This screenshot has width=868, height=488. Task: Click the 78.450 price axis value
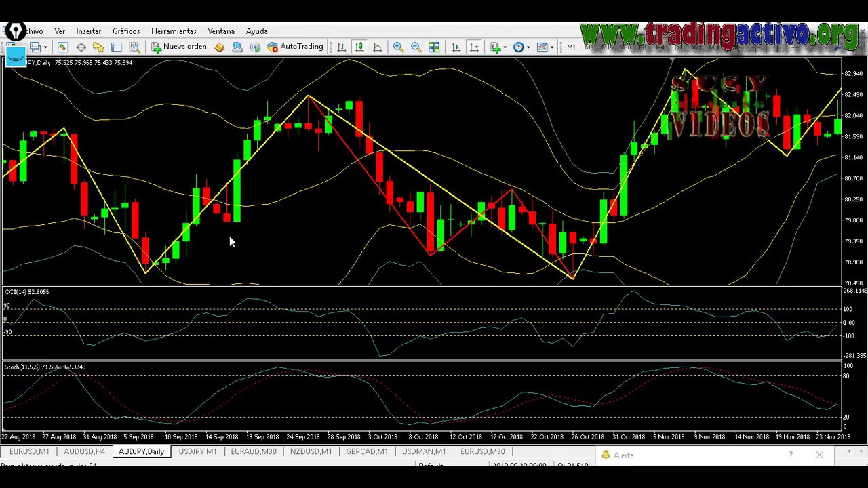(x=852, y=283)
